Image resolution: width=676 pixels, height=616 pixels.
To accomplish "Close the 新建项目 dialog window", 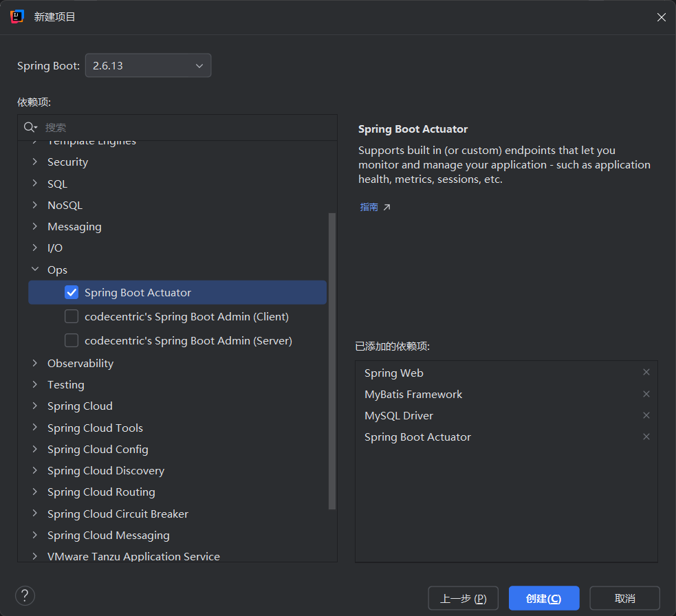I will [x=662, y=17].
